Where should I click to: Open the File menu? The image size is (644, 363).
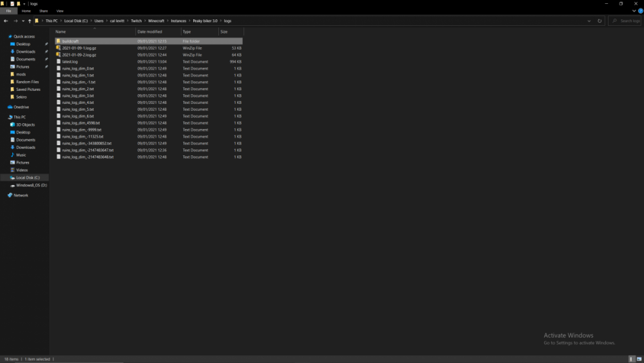(x=9, y=11)
